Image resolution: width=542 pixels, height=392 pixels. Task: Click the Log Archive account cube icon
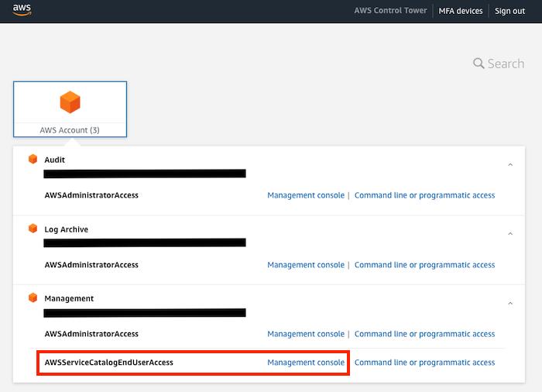coord(33,229)
